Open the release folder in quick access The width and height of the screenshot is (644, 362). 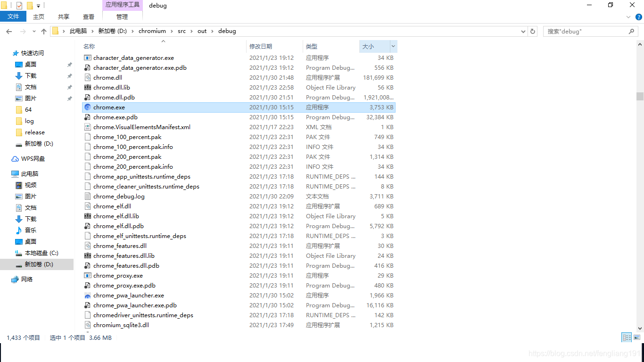click(35, 132)
